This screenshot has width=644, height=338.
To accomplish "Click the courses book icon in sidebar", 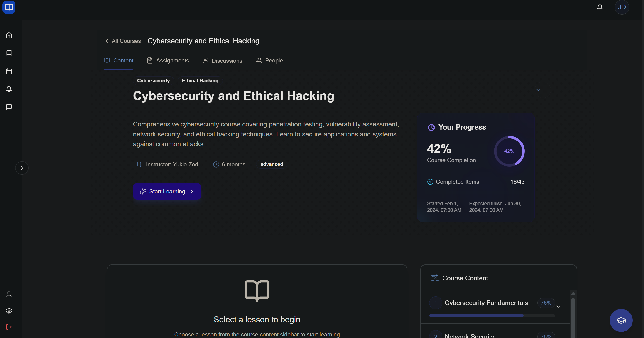I will (9, 53).
